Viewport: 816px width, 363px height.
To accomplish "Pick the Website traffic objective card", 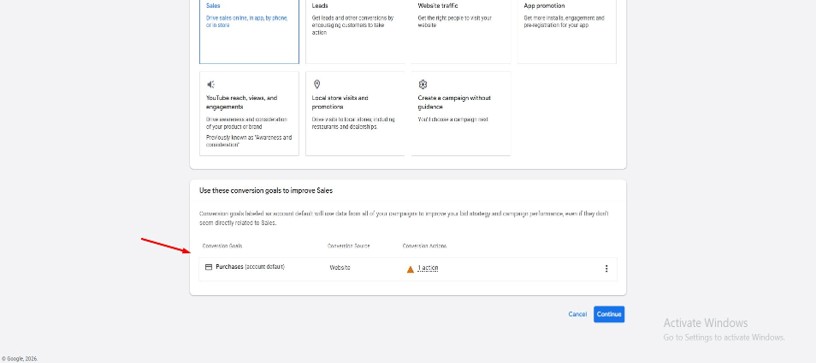I will 461,31.
